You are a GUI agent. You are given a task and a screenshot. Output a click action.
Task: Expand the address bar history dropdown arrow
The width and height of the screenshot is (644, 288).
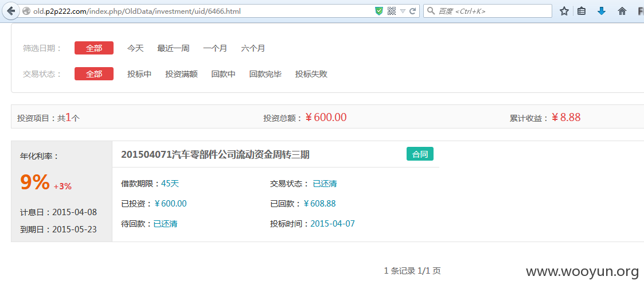pos(403,11)
